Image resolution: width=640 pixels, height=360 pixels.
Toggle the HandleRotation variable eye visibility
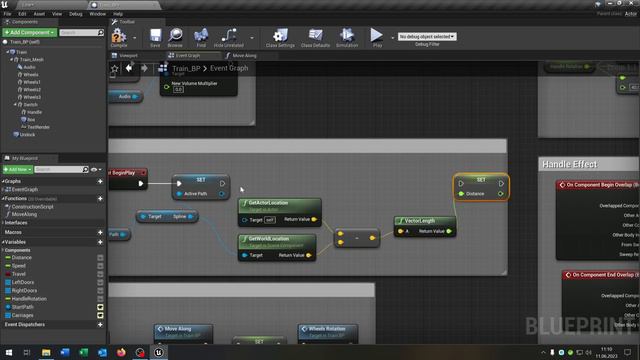pyautogui.click(x=100, y=298)
